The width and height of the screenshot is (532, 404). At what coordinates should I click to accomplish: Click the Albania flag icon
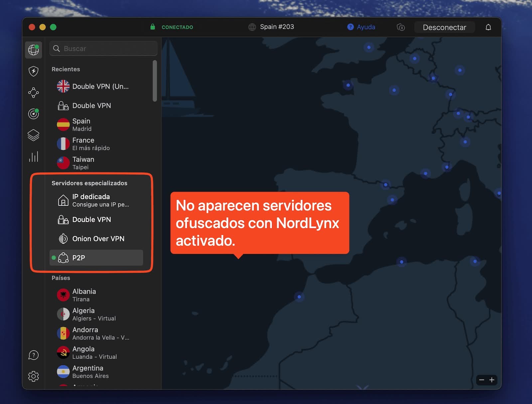click(63, 295)
